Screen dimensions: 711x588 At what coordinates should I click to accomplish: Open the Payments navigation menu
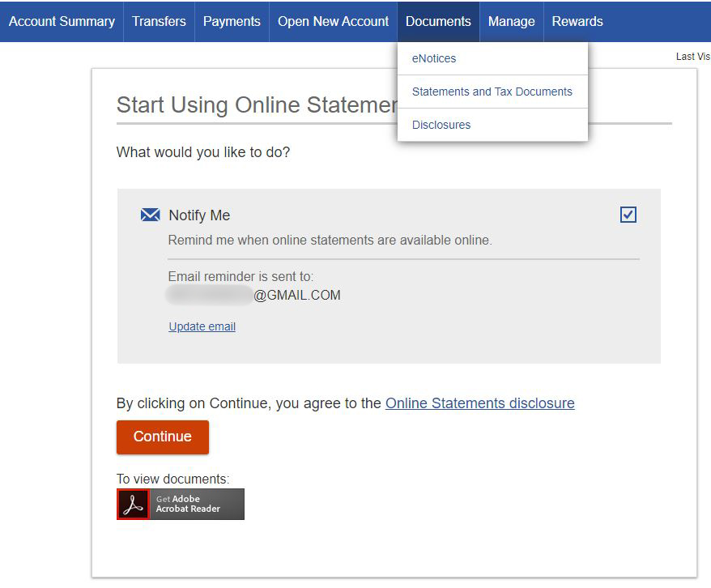point(232,22)
